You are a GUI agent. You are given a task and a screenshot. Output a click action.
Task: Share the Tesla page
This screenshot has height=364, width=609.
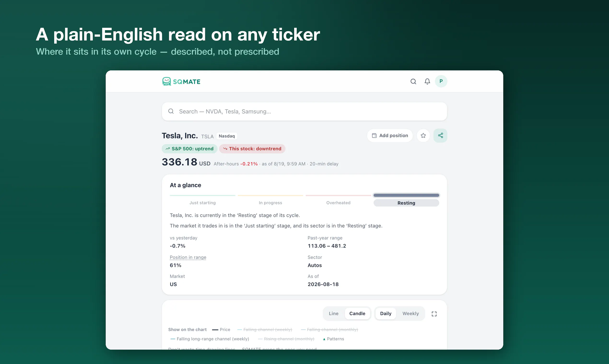pos(440,135)
